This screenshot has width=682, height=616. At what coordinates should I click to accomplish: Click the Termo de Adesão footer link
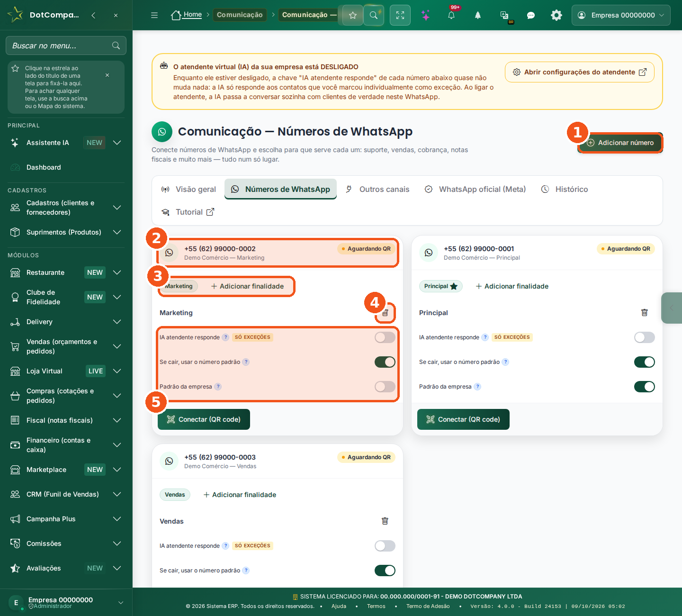point(428,606)
